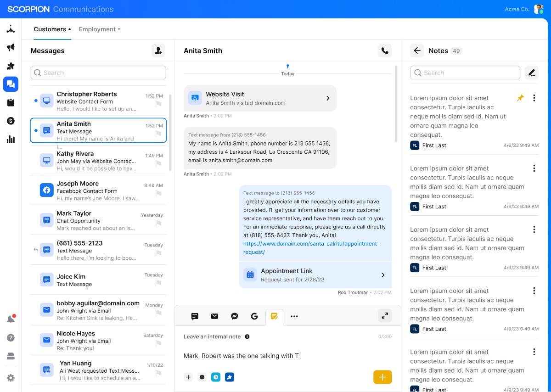Toggle flag on bobby.aguilar@domain.com message
This screenshot has width=551, height=392.
tap(158, 314)
